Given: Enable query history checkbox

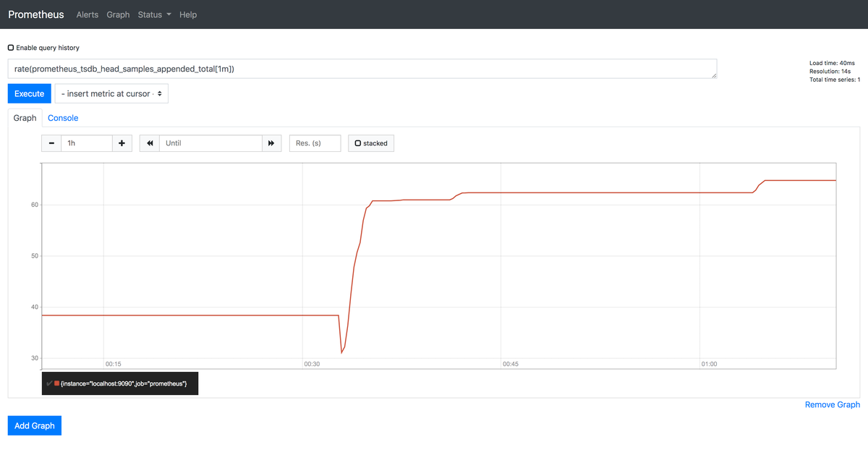Looking at the screenshot, I should 11,48.
